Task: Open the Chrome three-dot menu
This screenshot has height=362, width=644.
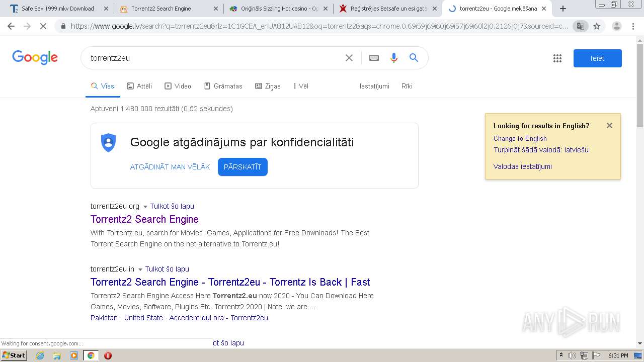Action: point(633,26)
